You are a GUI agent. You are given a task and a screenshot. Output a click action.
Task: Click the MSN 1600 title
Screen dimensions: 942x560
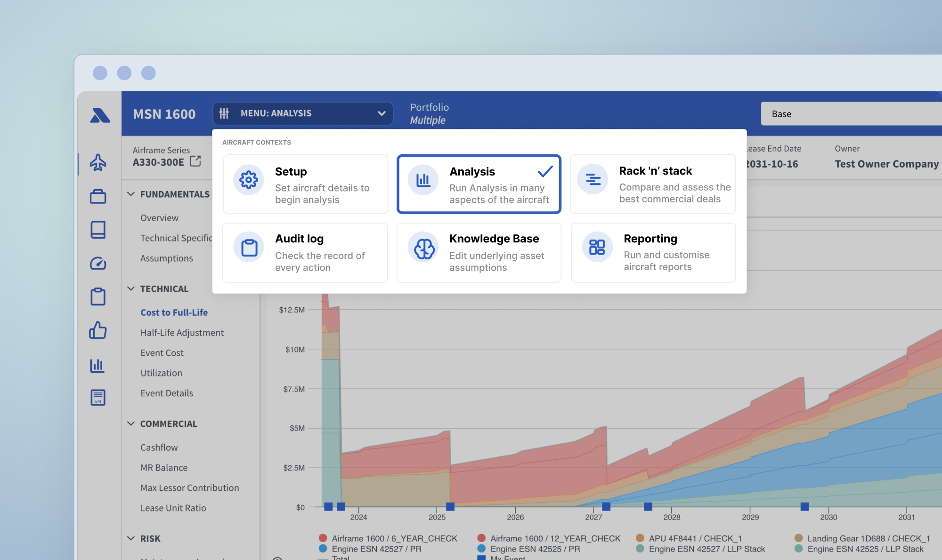[x=164, y=114]
